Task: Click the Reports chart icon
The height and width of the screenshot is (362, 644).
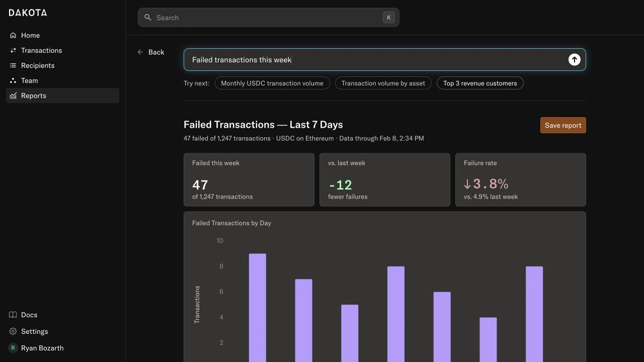Action: (13, 96)
